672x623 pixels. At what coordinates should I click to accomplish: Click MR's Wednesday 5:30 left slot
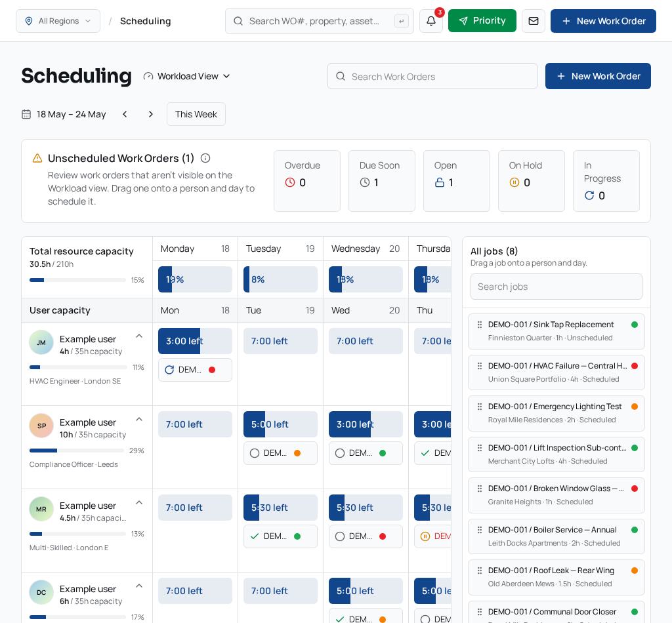coord(366,508)
